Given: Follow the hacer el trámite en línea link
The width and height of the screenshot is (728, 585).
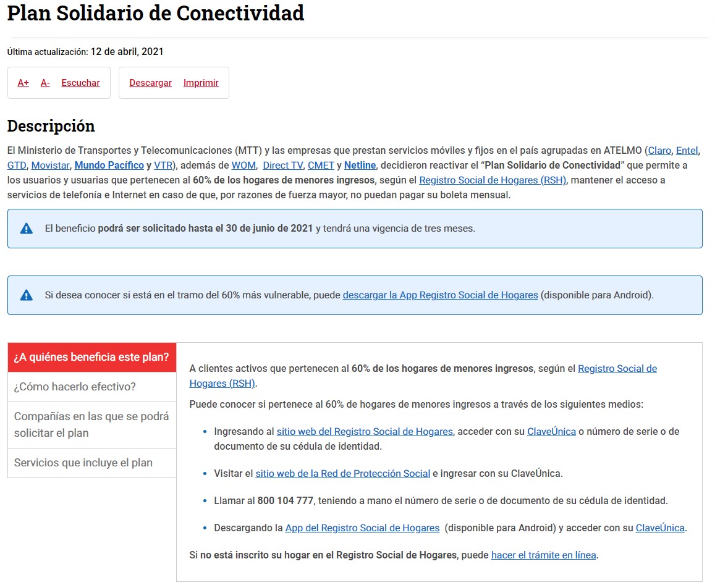Looking at the screenshot, I should (x=543, y=555).
